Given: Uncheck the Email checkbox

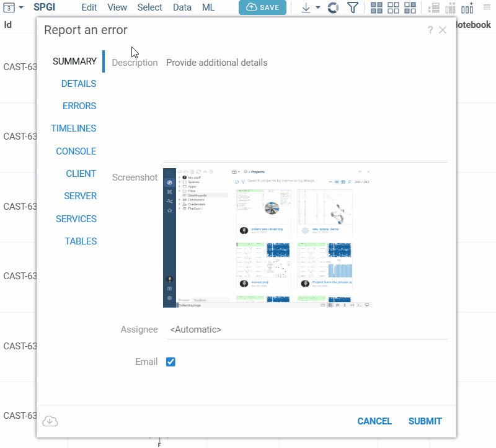Looking at the screenshot, I should 171,362.
